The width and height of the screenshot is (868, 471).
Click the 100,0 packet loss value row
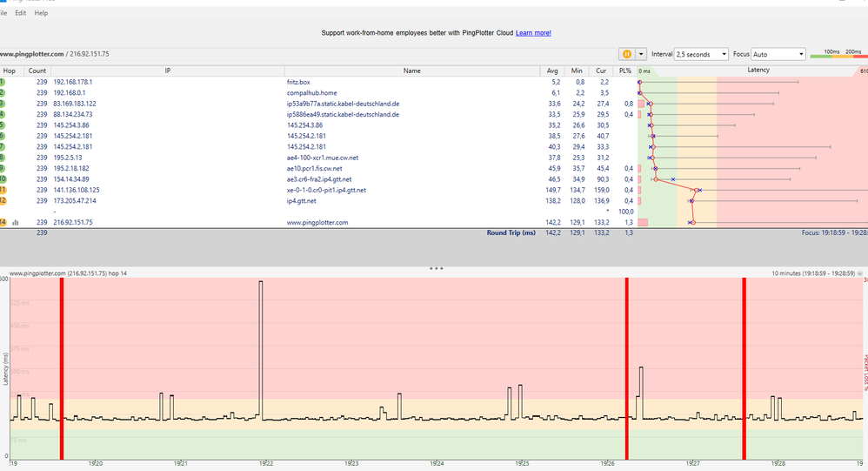[625, 212]
